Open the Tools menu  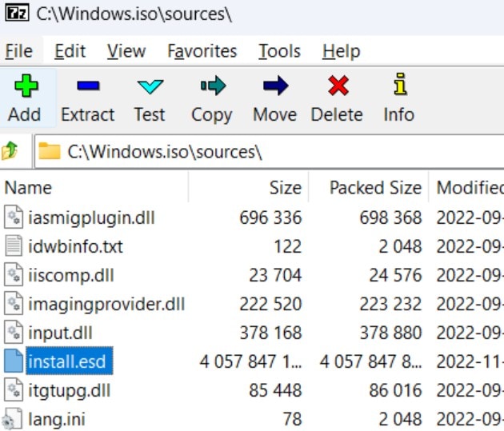pos(279,51)
